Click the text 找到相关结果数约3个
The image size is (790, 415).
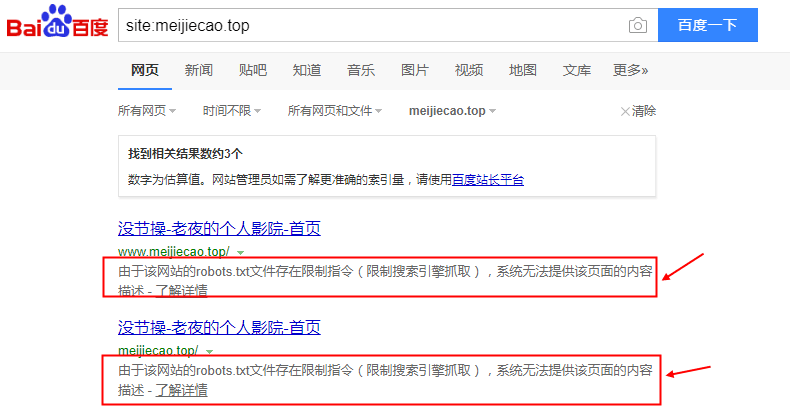click(185, 154)
